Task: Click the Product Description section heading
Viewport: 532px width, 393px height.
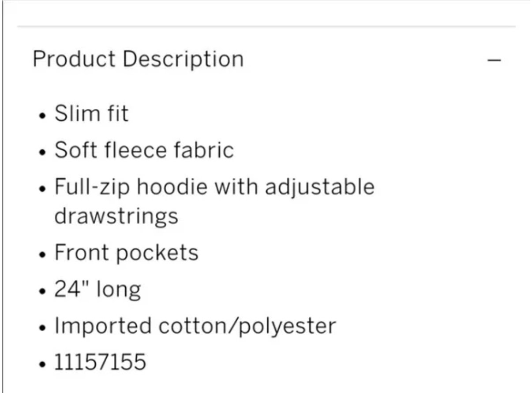Action: 138,59
